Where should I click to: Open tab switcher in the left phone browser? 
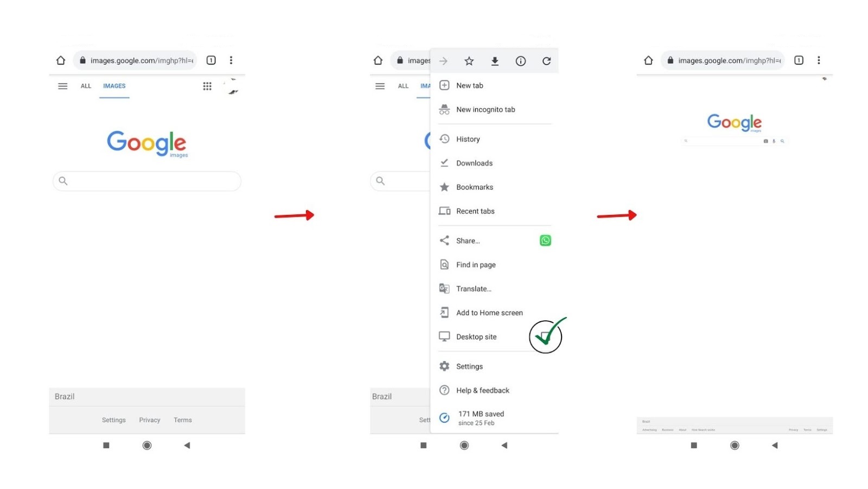point(211,60)
